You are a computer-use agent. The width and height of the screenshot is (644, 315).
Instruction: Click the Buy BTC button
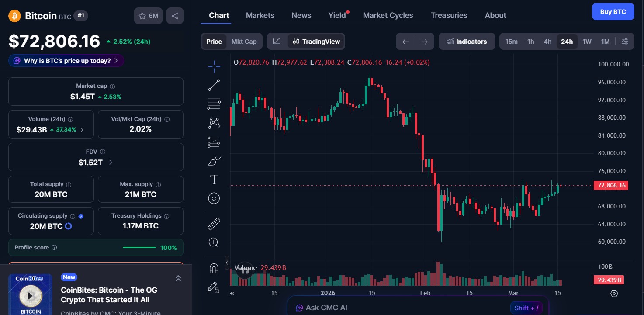coord(613,11)
